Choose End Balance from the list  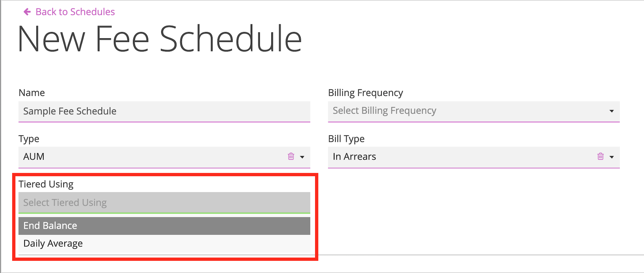pyautogui.click(x=164, y=226)
